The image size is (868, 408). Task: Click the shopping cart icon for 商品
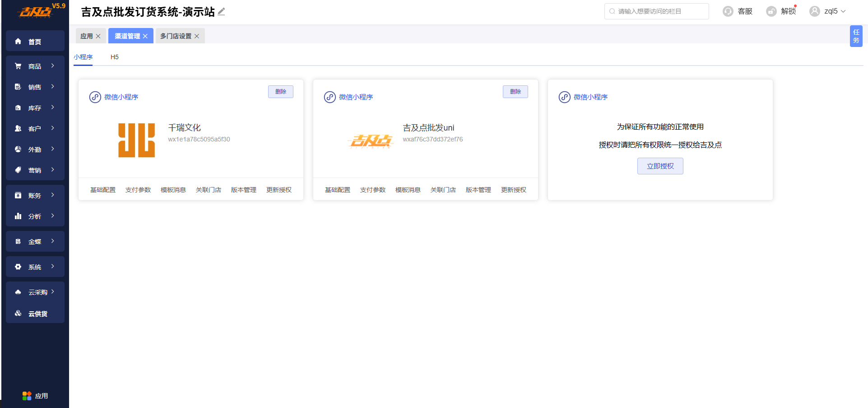pos(18,66)
